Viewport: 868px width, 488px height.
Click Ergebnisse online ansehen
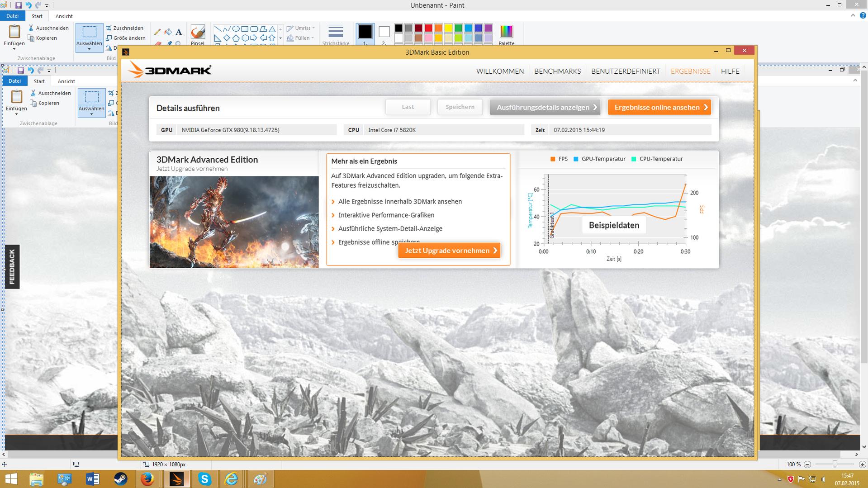(659, 107)
